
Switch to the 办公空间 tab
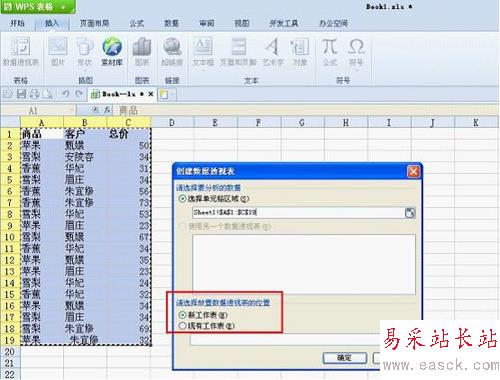click(333, 23)
